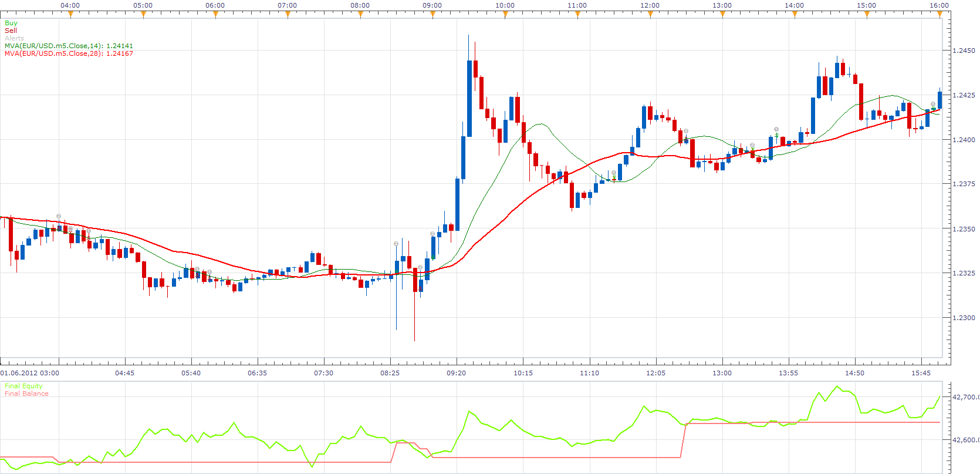This screenshot has width=980, height=474.
Task: Click the 07:30 time axis label
Action: pyautogui.click(x=323, y=373)
